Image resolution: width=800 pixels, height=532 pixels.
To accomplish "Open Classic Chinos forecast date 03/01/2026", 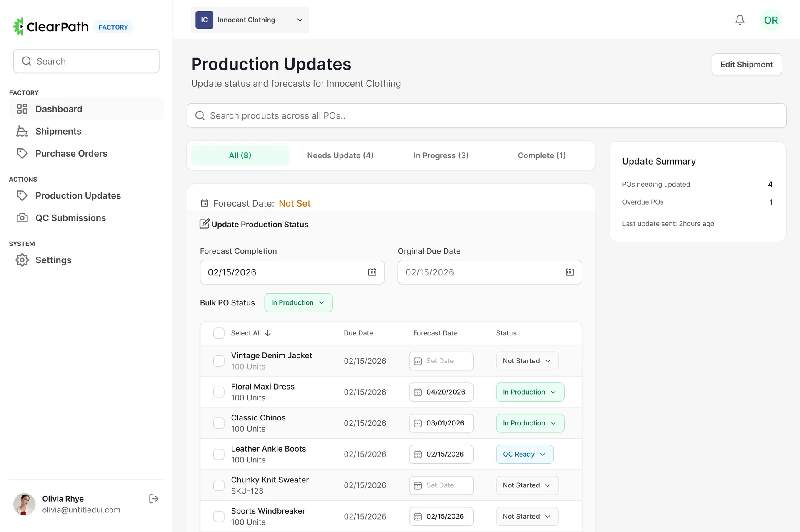I will (x=441, y=423).
